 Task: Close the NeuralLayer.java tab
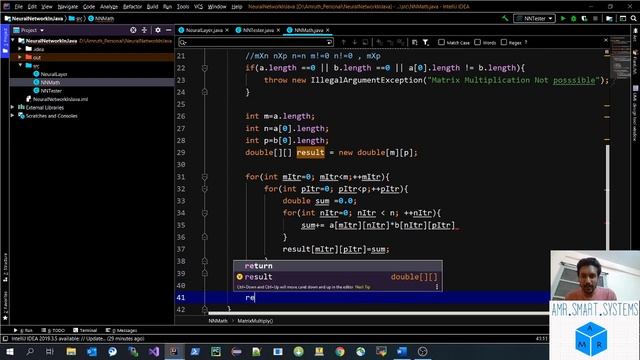[227, 30]
